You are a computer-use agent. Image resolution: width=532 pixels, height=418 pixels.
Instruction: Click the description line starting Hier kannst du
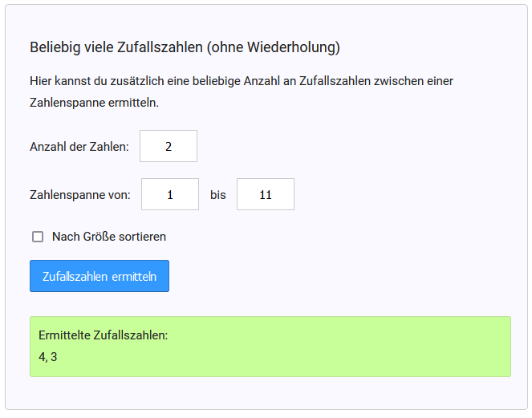(242, 81)
